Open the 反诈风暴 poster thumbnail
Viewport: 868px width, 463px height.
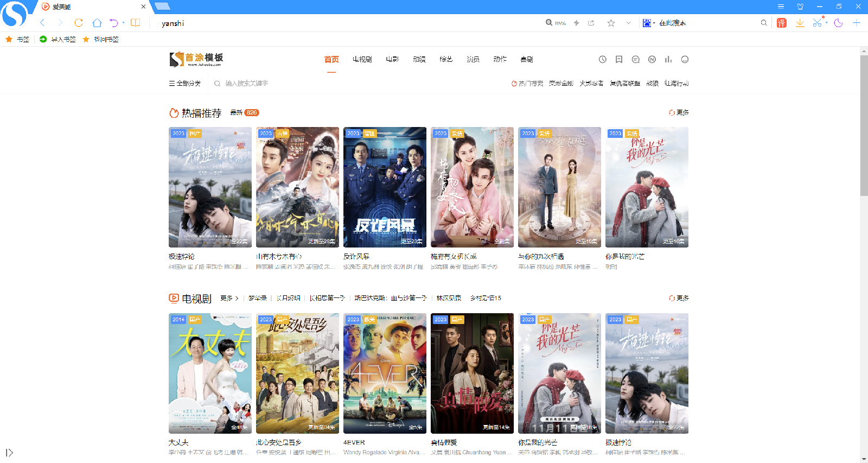coord(385,187)
